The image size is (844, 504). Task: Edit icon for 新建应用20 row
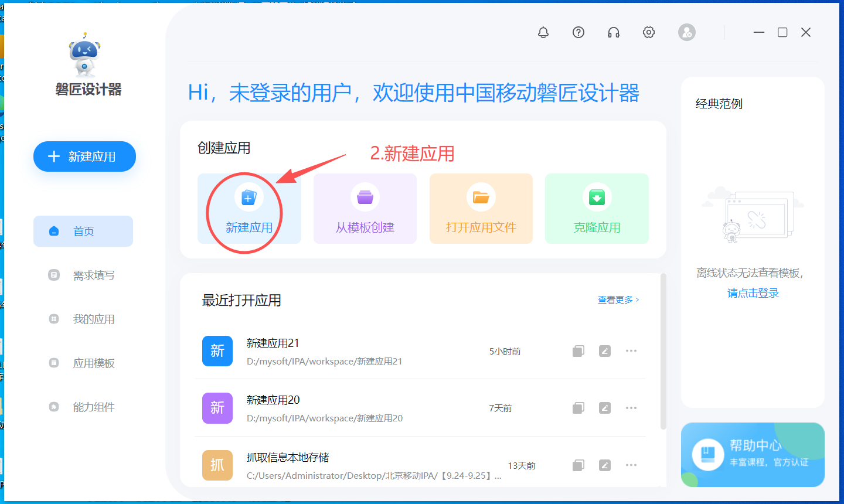pyautogui.click(x=605, y=408)
